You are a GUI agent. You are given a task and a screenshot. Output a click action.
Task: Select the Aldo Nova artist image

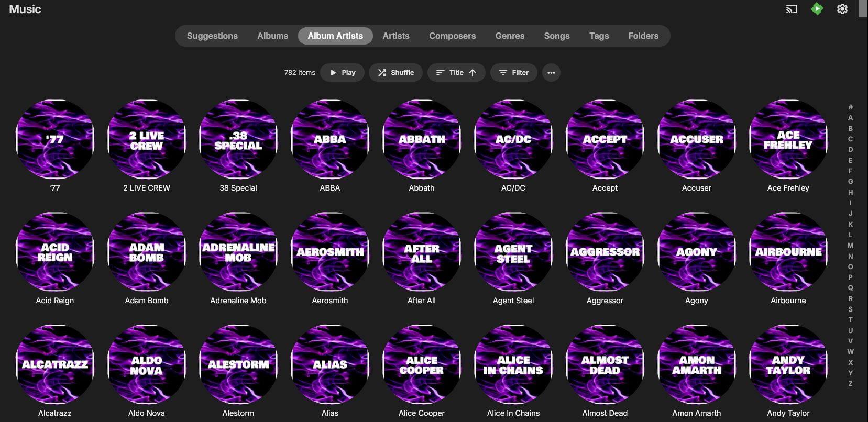click(147, 364)
